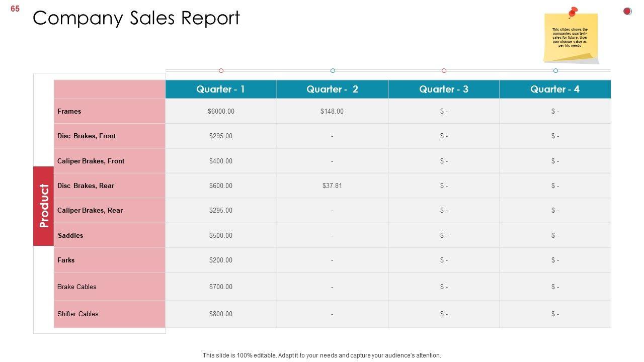Click the Company Sales Report title
Screen dimensions: 644x362
click(x=136, y=18)
